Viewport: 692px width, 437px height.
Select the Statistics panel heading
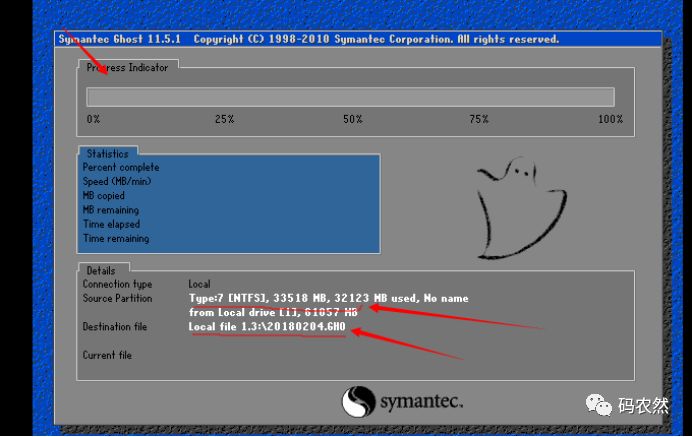108,154
